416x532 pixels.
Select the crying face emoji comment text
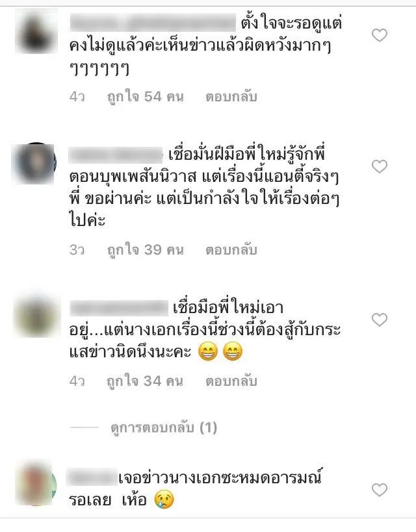point(195,488)
